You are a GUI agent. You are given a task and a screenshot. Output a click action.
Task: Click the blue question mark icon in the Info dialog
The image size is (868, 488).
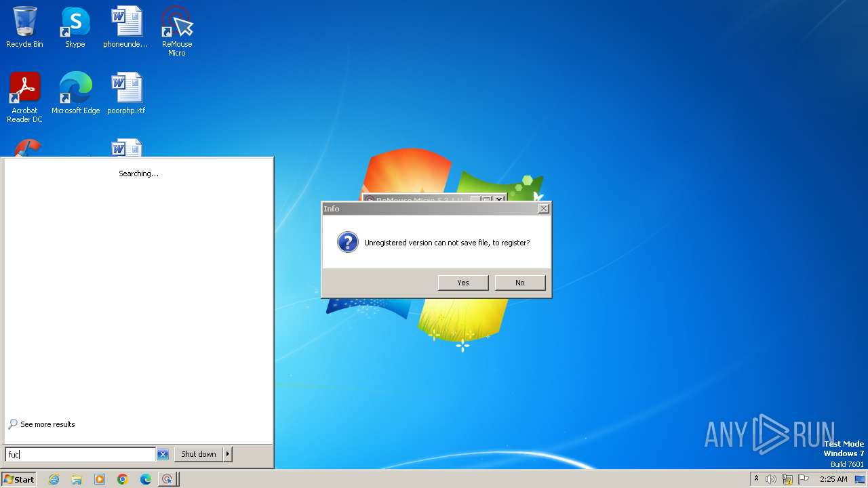(x=347, y=243)
